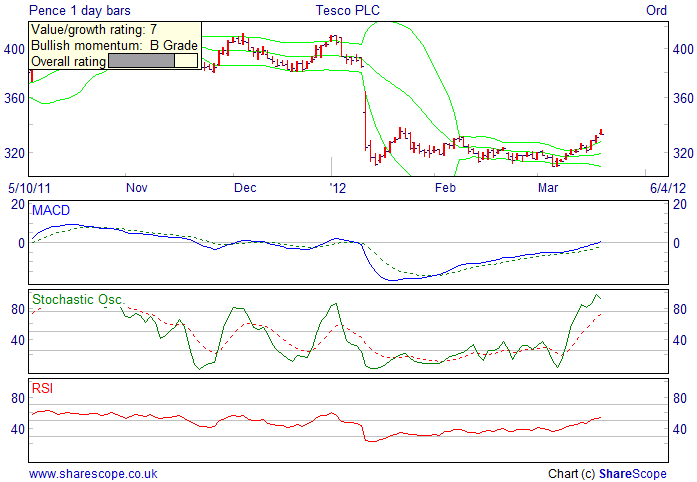Click the Stochastic peak at chart end
Screen dimensions: 697x482
tap(596, 295)
